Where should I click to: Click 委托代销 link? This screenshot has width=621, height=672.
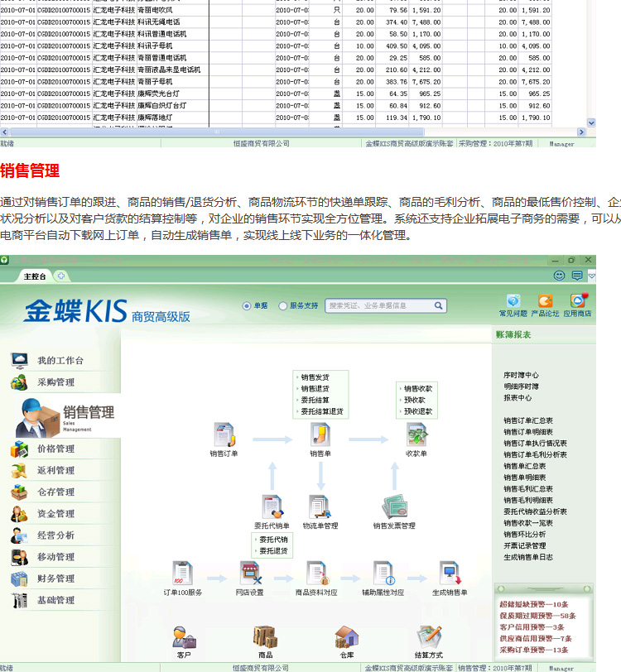coord(273,540)
